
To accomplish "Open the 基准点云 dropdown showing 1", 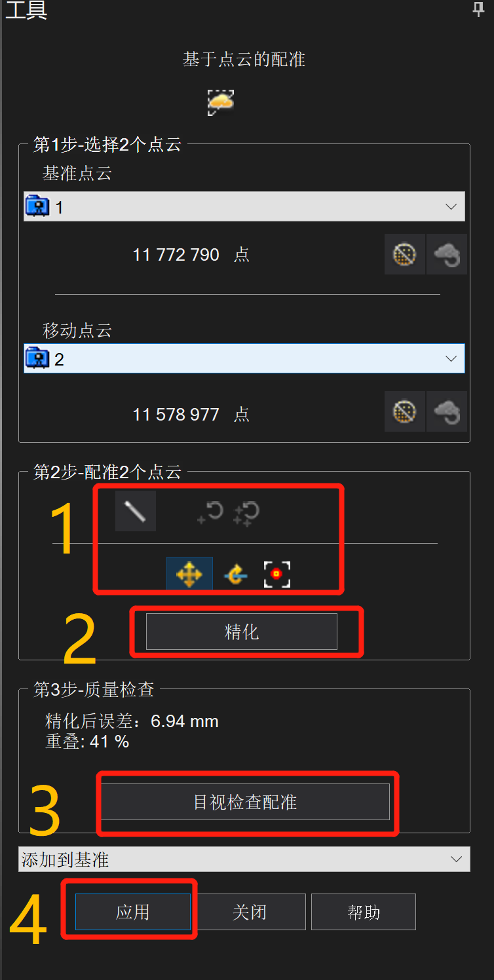I will tap(244, 206).
